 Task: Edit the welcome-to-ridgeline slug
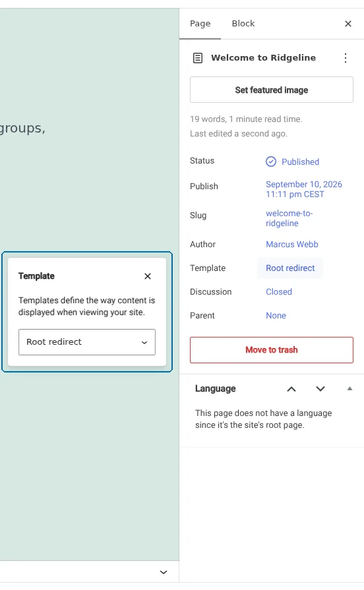[289, 218]
